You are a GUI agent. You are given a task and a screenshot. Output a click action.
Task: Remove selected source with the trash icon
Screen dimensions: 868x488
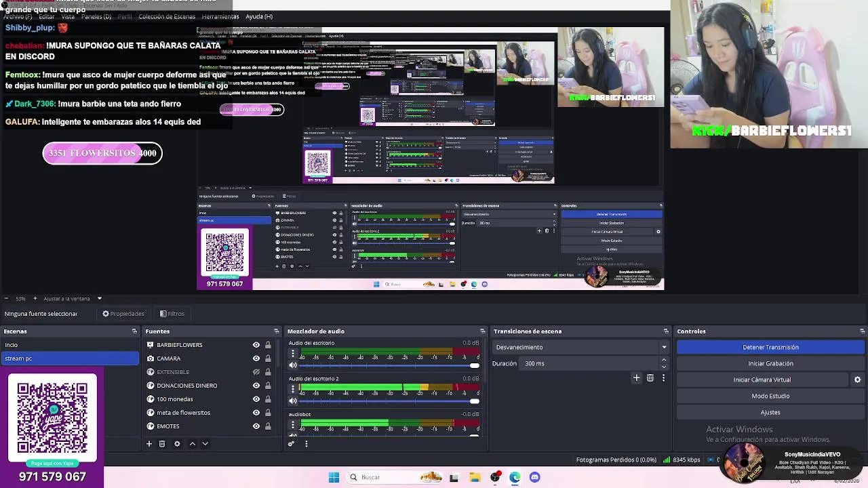pyautogui.click(x=162, y=444)
